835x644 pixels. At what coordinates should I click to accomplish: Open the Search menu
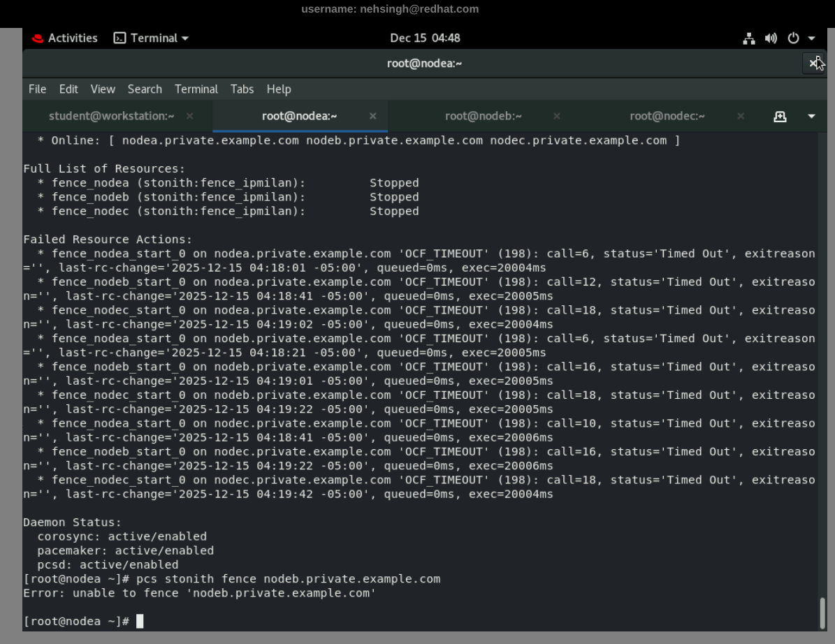145,89
